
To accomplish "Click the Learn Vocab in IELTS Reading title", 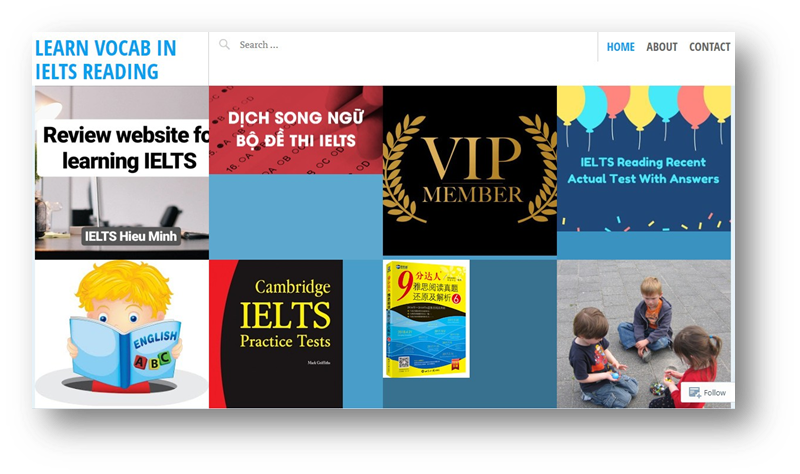I will click(106, 60).
